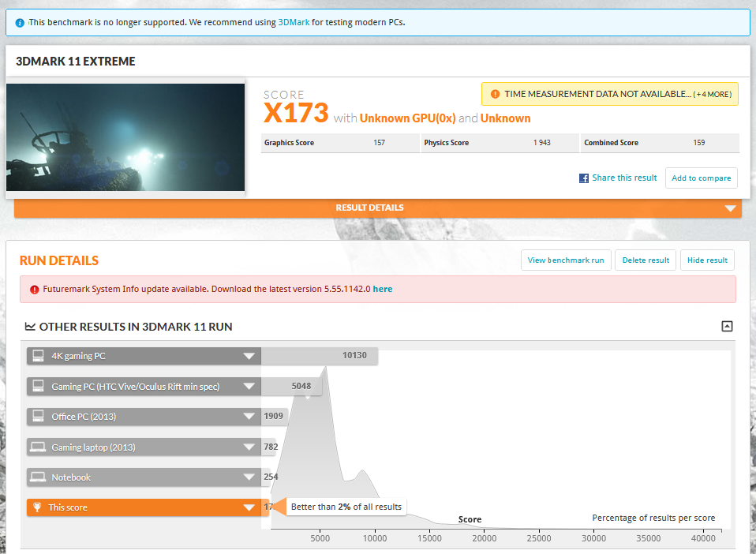The image size is (756, 554).
Task: Click the Graphics Score value 157
Action: 379,143
